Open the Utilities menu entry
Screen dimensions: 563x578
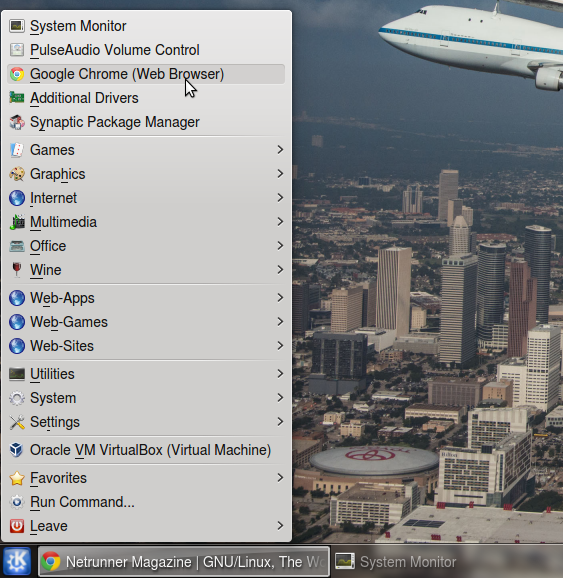point(146,374)
